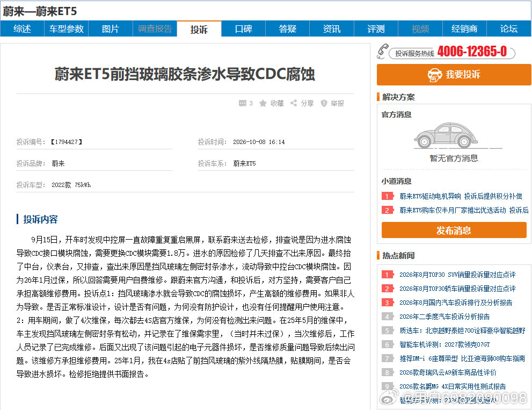Open the 经销商 tab
This screenshot has height=410, width=532.
464,29
